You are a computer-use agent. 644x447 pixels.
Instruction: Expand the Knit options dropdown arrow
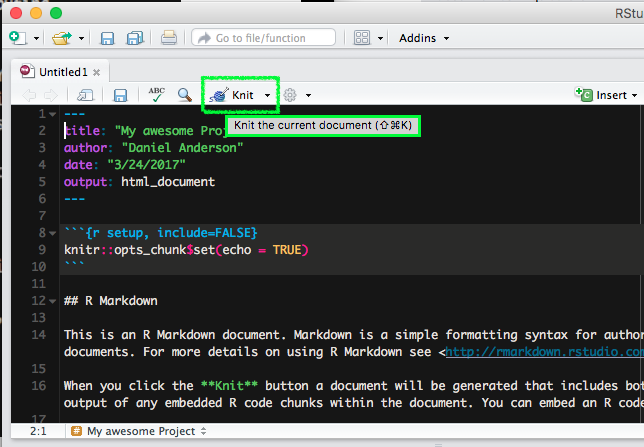[x=267, y=95]
